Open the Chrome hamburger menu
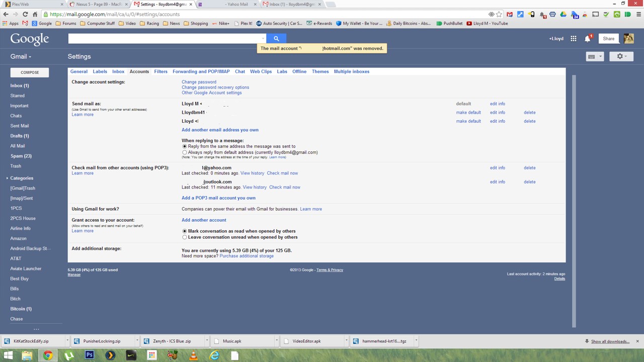This screenshot has height=362, width=644. click(638, 15)
